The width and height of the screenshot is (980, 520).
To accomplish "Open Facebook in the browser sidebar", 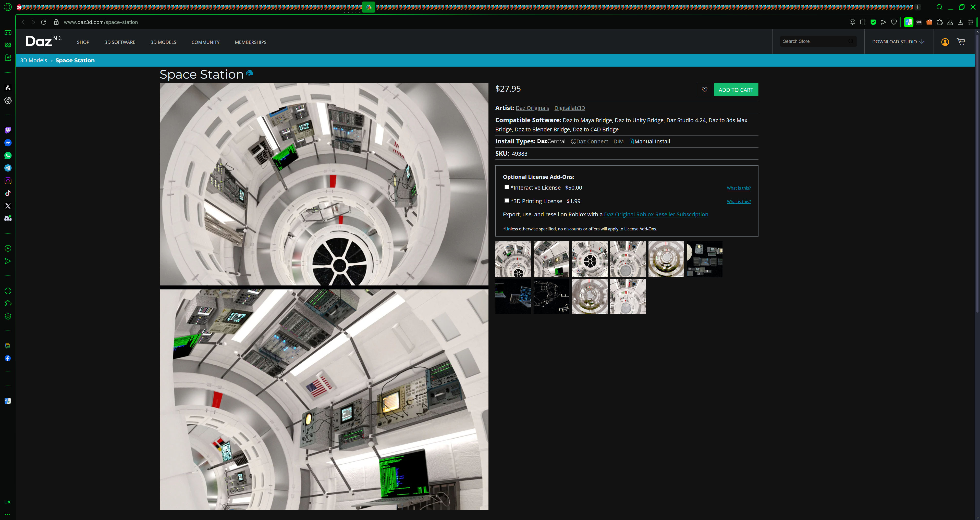I will tap(8, 358).
